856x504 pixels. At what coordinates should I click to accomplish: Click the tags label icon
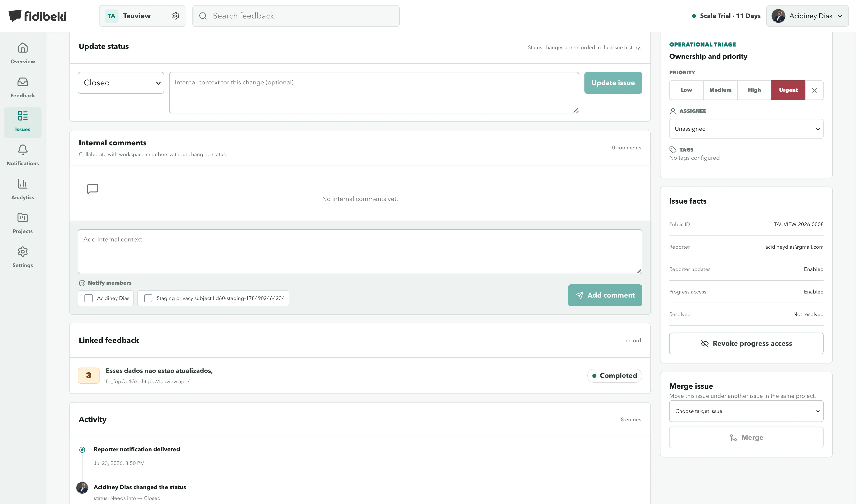coord(673,150)
